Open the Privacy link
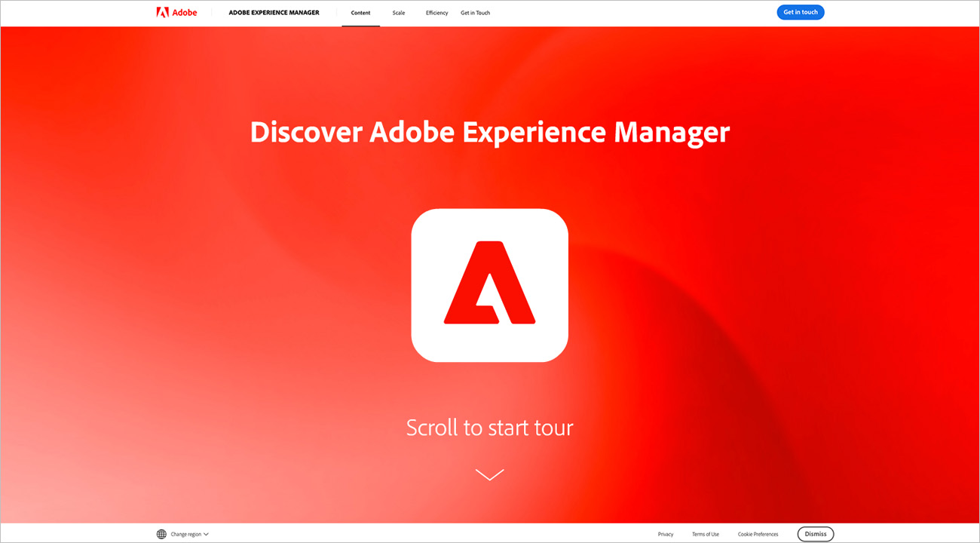980x543 pixels. point(665,534)
